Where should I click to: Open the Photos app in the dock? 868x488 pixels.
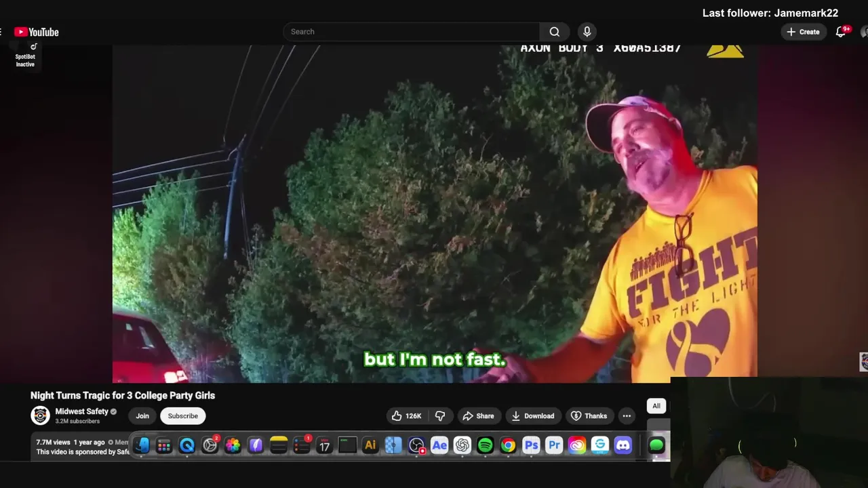pyautogui.click(x=233, y=445)
